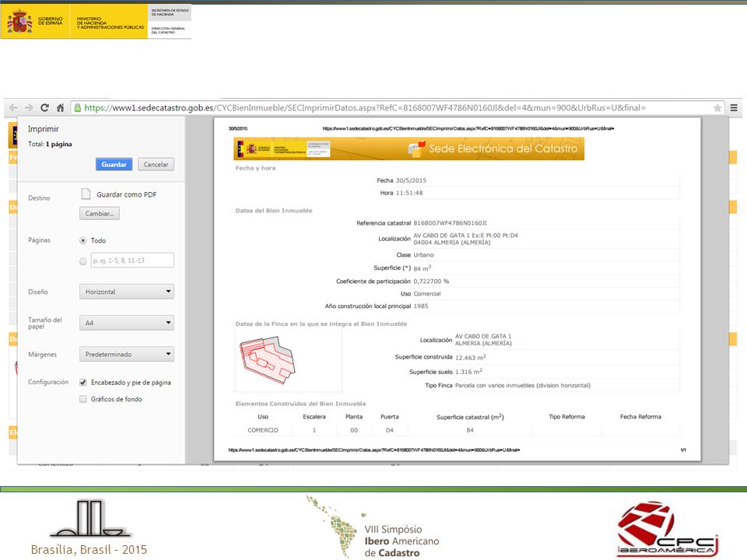Go back with the browser back arrow
This screenshot has height=560, width=747.
pos(13,107)
